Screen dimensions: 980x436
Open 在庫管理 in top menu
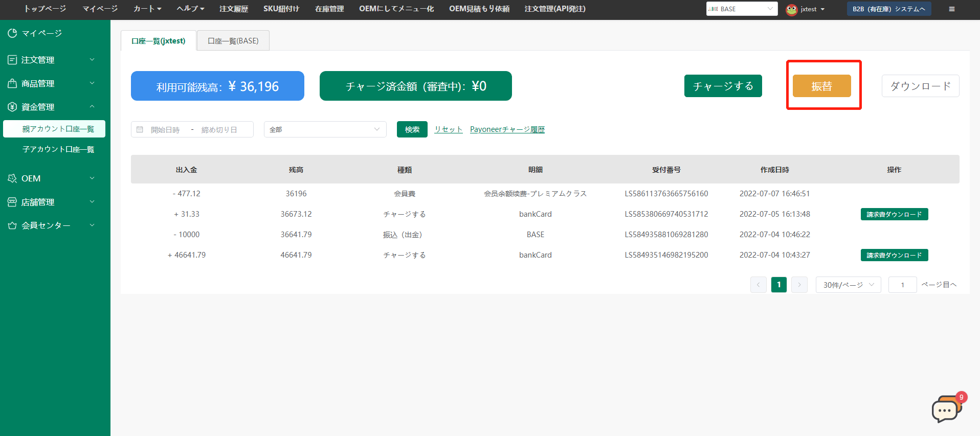[329, 9]
